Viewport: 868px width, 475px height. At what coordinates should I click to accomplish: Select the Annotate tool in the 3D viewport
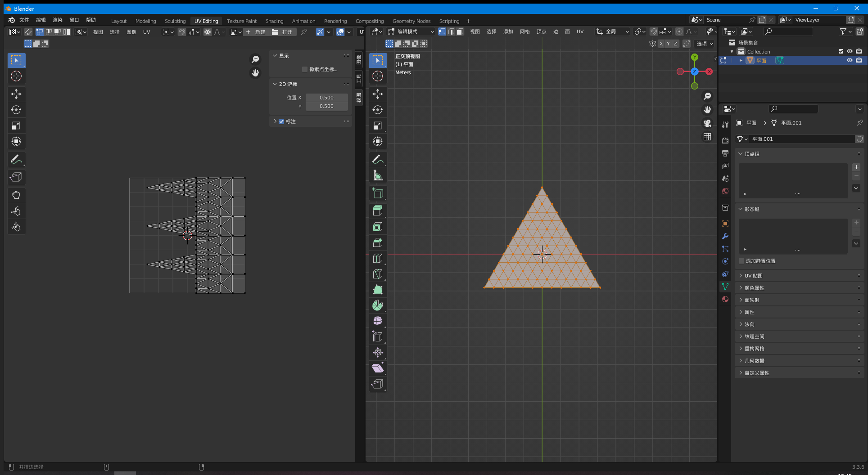click(378, 159)
